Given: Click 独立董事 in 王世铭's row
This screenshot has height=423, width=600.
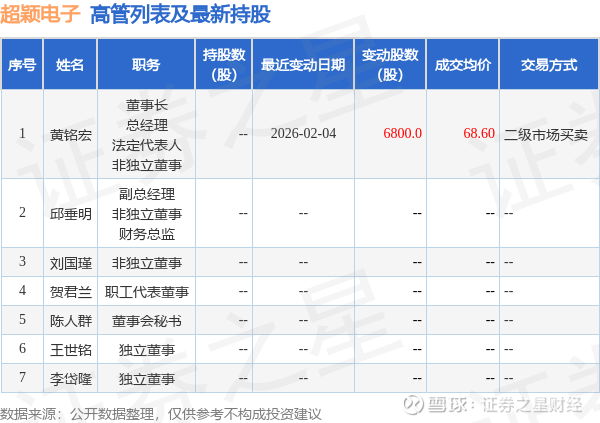Looking at the screenshot, I should pyautogui.click(x=147, y=350).
